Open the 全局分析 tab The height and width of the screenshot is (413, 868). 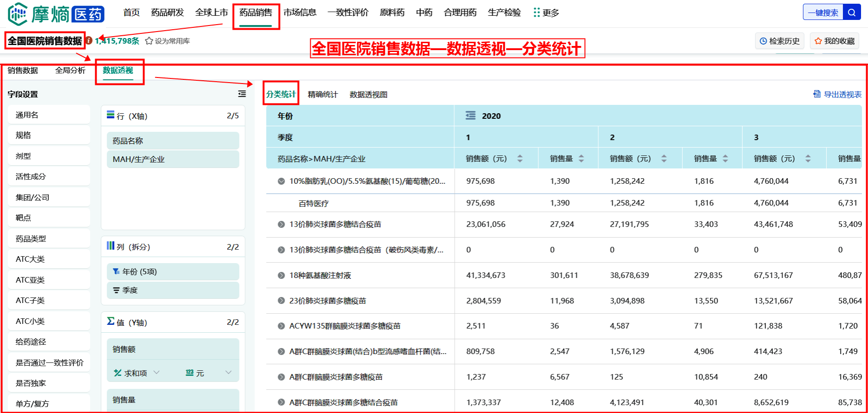point(70,71)
